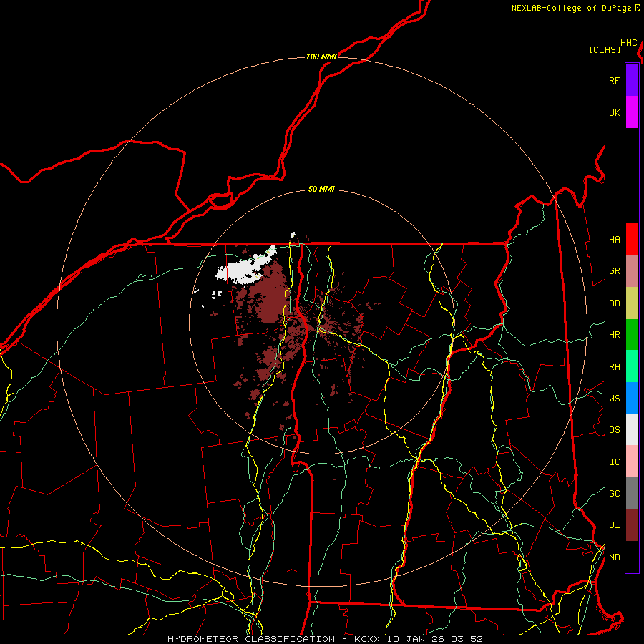Click the BI legend label
This screenshot has width=644, height=644.
614,525
